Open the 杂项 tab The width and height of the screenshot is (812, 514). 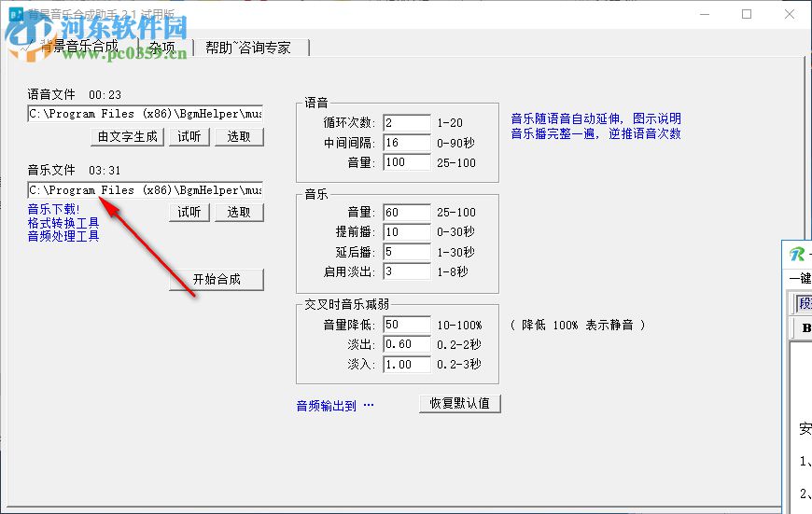163,48
